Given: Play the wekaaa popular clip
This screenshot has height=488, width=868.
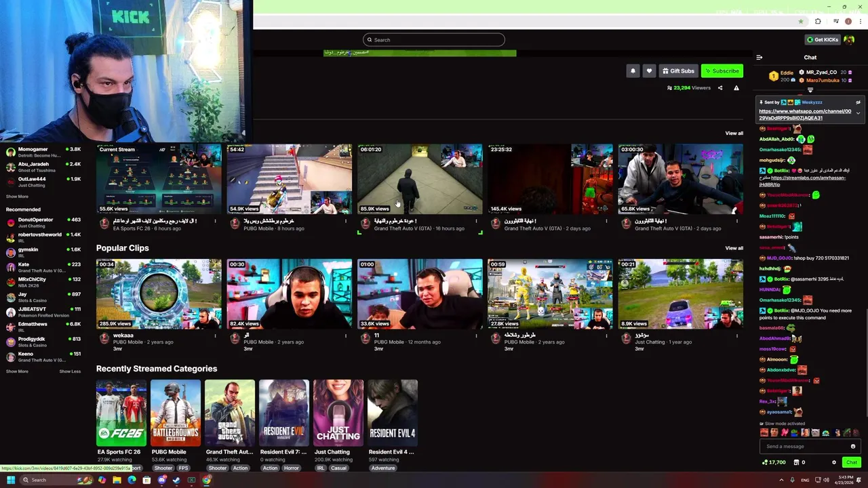Looking at the screenshot, I should (x=159, y=294).
